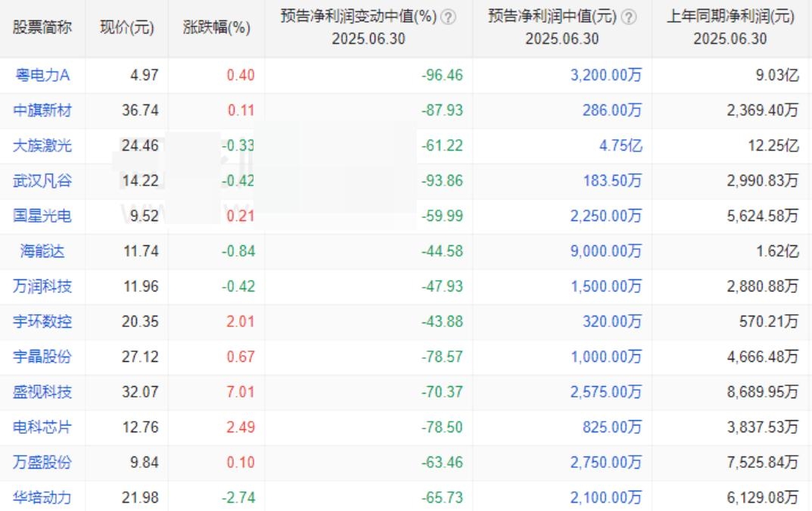Open stock link 华培动力
Image resolution: width=812 pixels, height=511 pixels.
tap(42, 498)
